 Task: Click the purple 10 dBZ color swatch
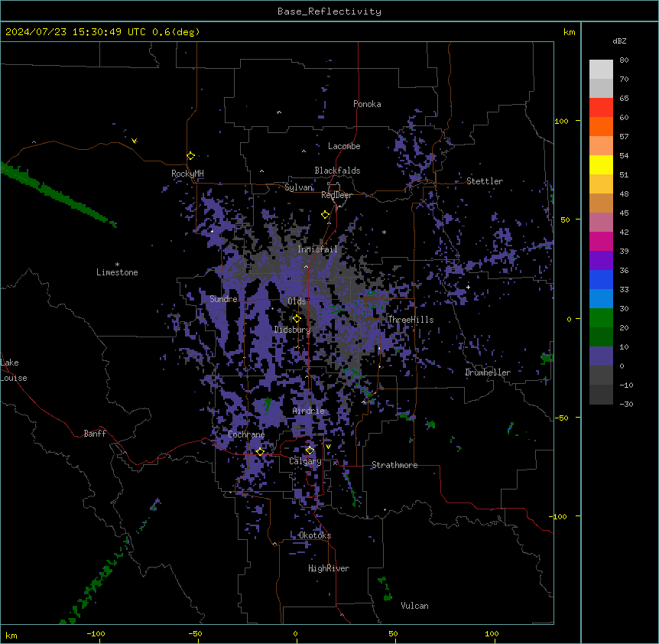pos(601,356)
